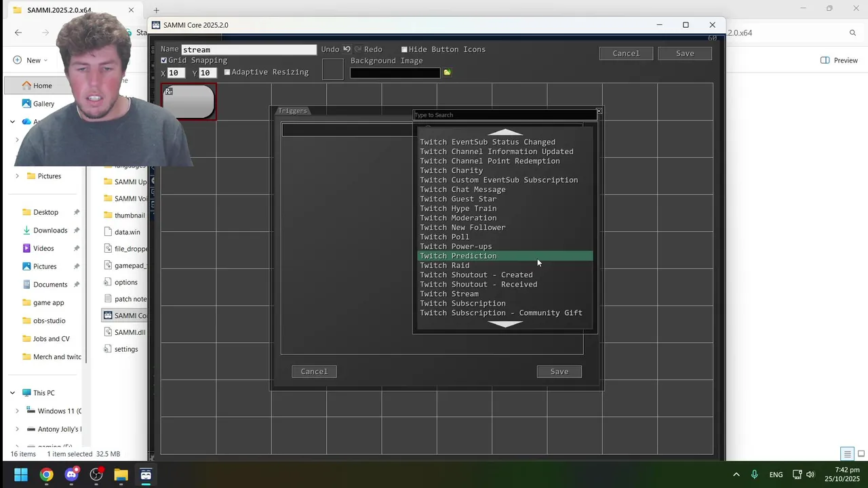Viewport: 868px width, 488px height.
Task: Click the background color swatch box
Action: point(332,69)
